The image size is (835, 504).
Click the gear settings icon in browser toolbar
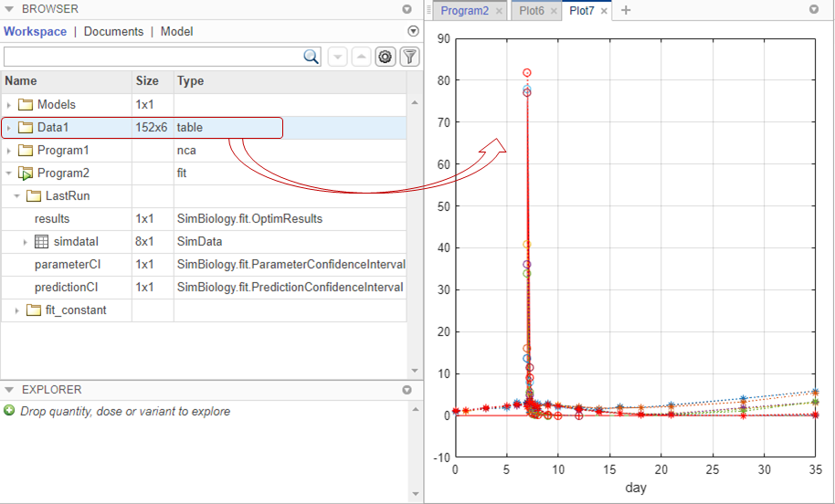[385, 57]
